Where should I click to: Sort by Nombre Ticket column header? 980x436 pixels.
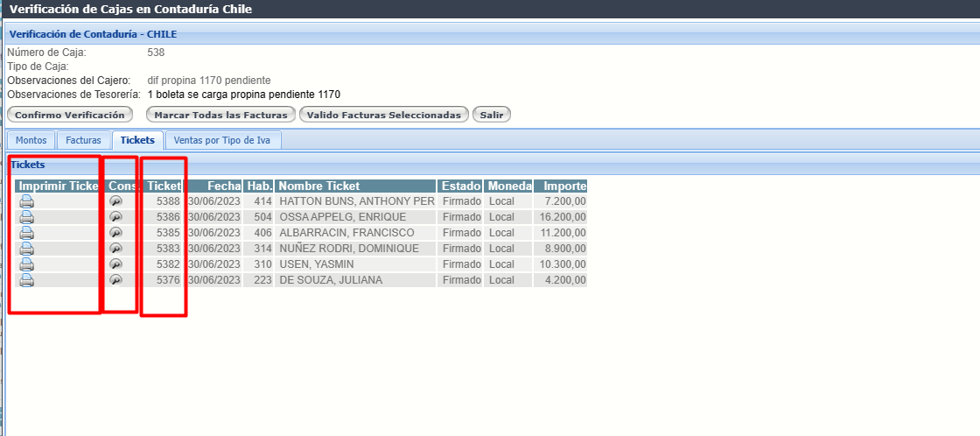coord(355,186)
